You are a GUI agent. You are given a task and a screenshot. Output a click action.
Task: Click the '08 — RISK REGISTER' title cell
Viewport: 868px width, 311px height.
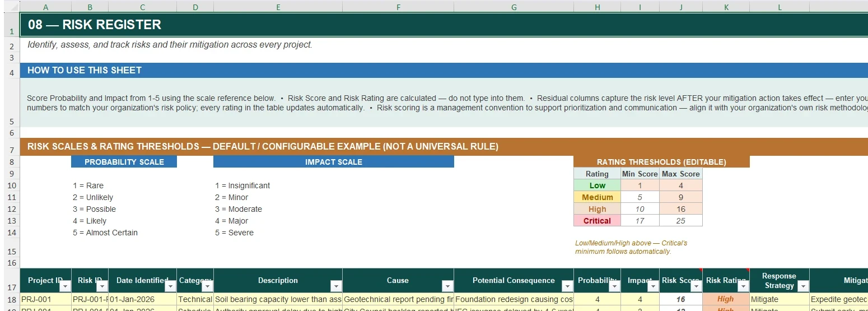tap(444, 25)
